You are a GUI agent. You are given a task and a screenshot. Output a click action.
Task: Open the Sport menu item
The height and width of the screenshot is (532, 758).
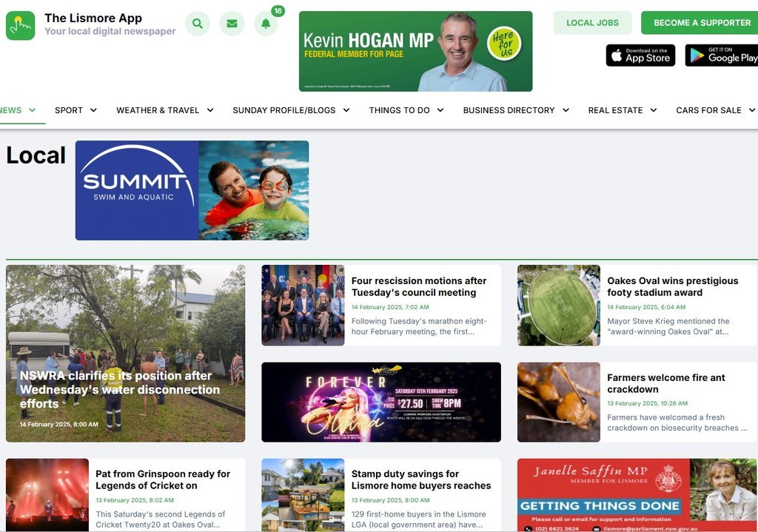pos(69,110)
